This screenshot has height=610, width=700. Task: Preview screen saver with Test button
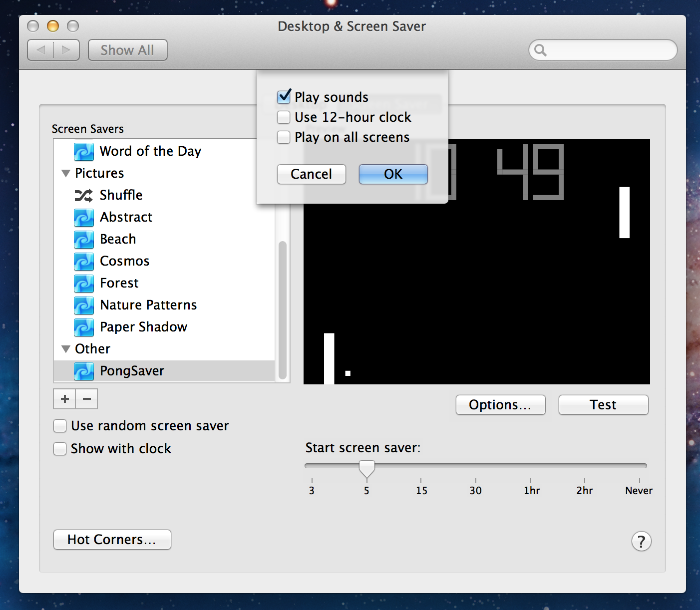[604, 405]
